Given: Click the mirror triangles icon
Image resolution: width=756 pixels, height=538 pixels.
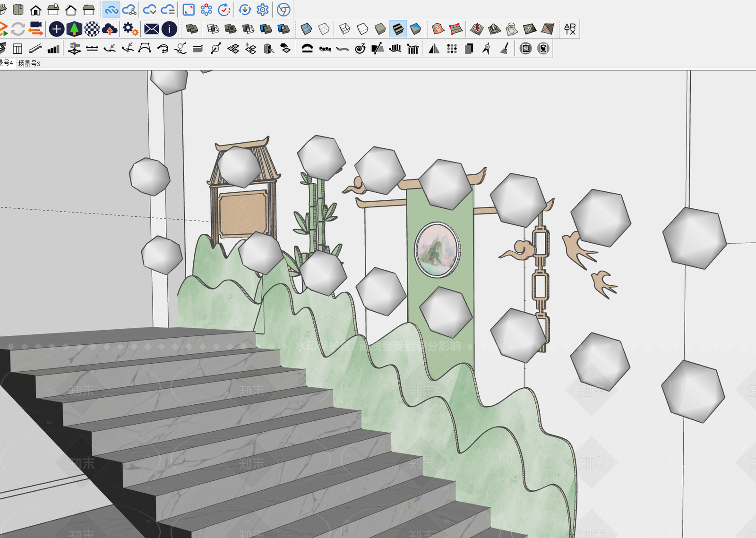Looking at the screenshot, I should pyautogui.click(x=434, y=48).
